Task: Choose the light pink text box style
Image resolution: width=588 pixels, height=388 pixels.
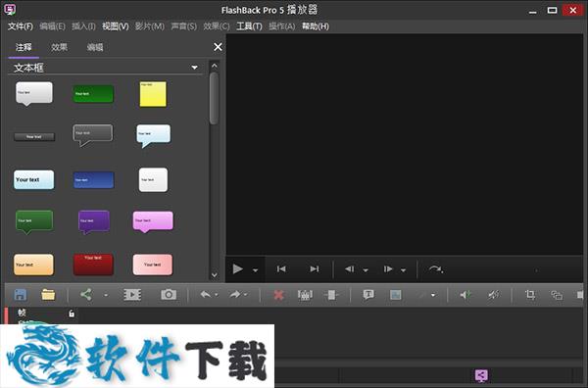Action: (153, 265)
